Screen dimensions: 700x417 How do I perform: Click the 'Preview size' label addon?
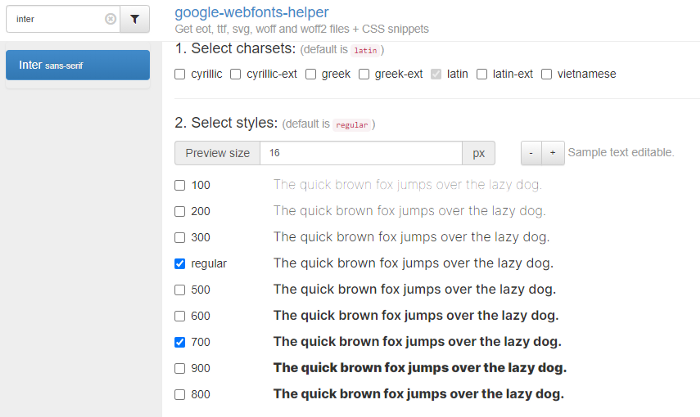[x=217, y=153]
